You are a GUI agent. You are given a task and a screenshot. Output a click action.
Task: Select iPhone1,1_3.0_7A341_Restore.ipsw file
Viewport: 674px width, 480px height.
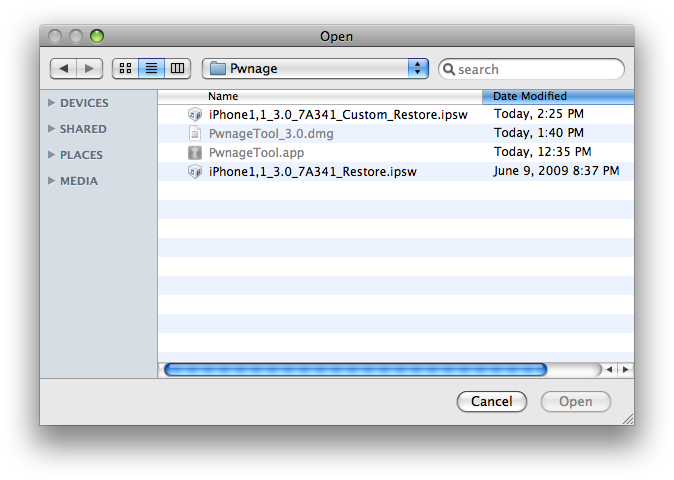point(395,171)
